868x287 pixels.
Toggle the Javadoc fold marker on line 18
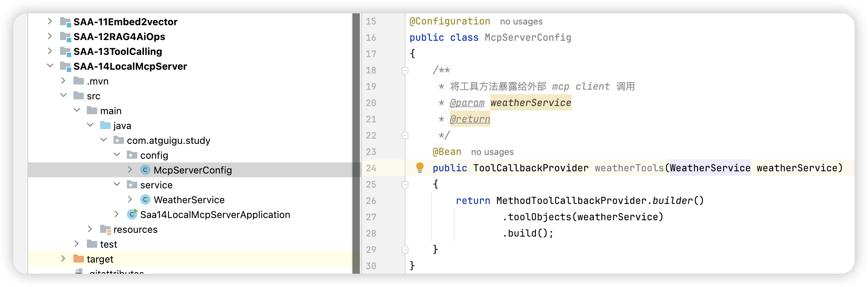click(x=405, y=70)
